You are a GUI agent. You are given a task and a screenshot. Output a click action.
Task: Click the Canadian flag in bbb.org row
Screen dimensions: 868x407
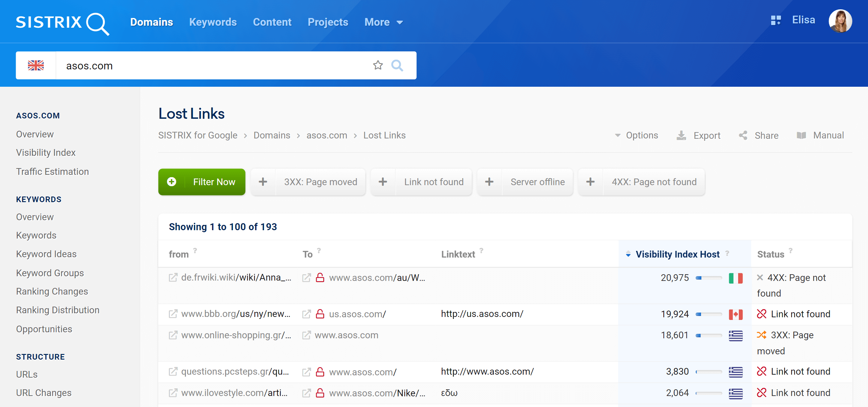pyautogui.click(x=735, y=314)
